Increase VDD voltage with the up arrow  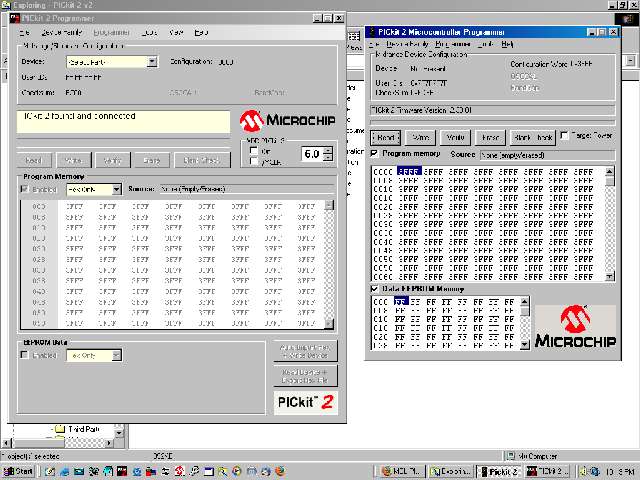327,150
